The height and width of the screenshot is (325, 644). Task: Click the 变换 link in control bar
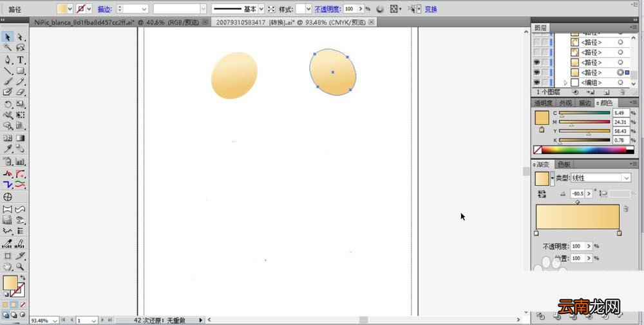click(431, 9)
